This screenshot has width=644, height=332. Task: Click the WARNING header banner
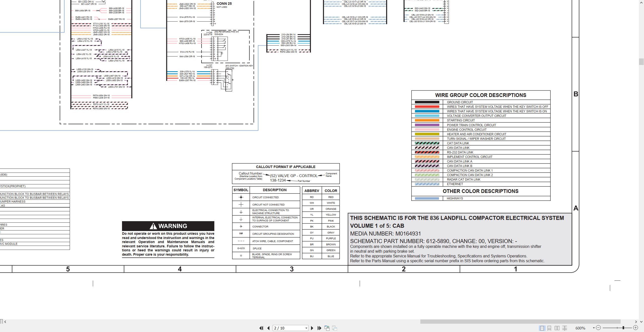point(168,226)
